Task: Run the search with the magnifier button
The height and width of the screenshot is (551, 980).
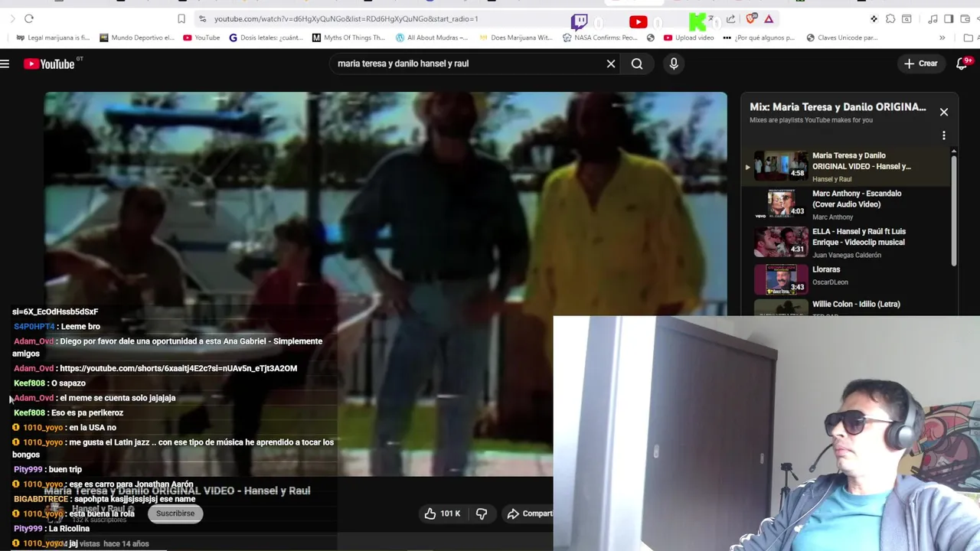Action: pyautogui.click(x=637, y=64)
